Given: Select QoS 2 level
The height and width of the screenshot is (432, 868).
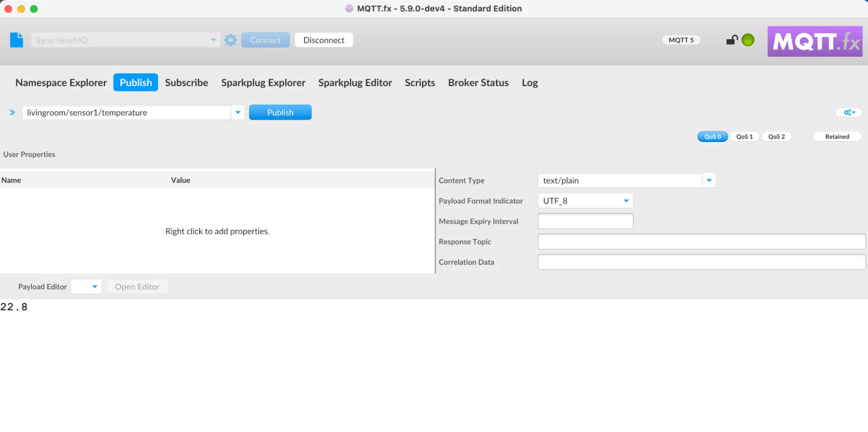Looking at the screenshot, I should click(x=776, y=137).
